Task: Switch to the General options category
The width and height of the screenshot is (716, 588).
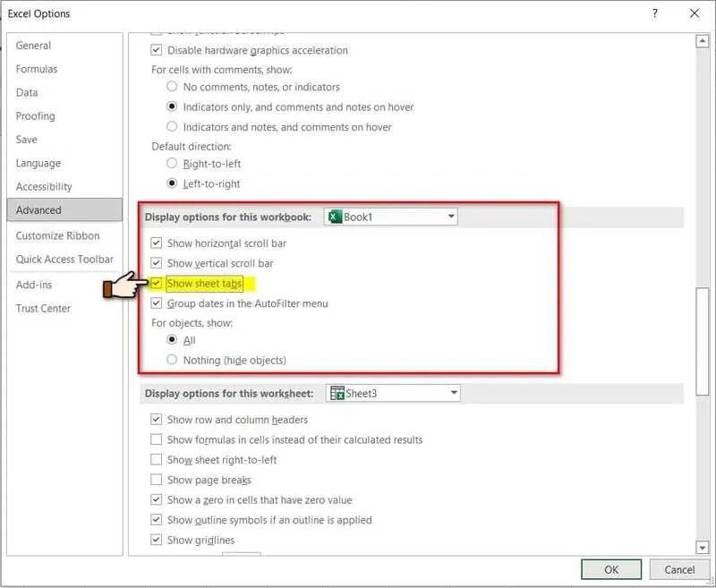Action: pyautogui.click(x=36, y=45)
